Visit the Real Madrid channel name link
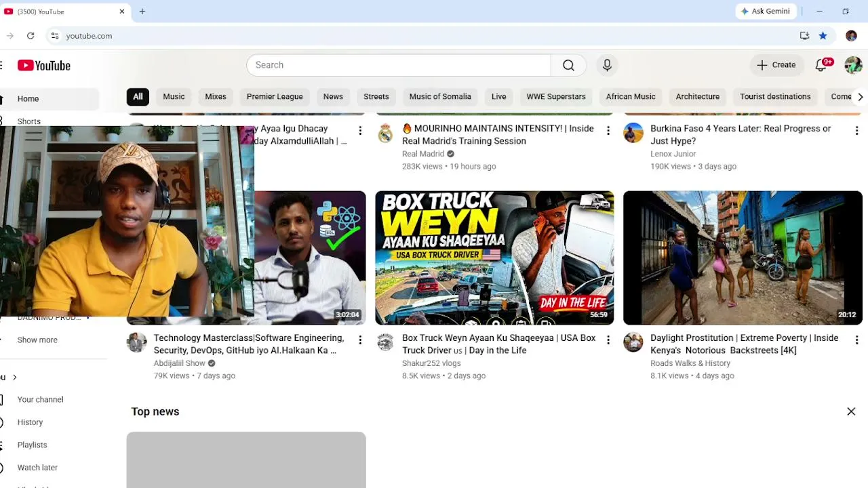868x488 pixels. pos(423,154)
